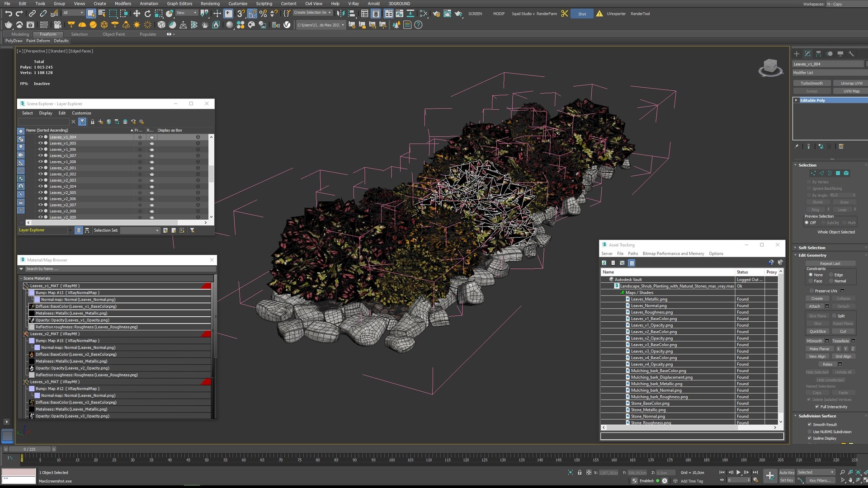Open Paths menu in Asset Tracking
The image size is (868, 488).
click(x=633, y=253)
